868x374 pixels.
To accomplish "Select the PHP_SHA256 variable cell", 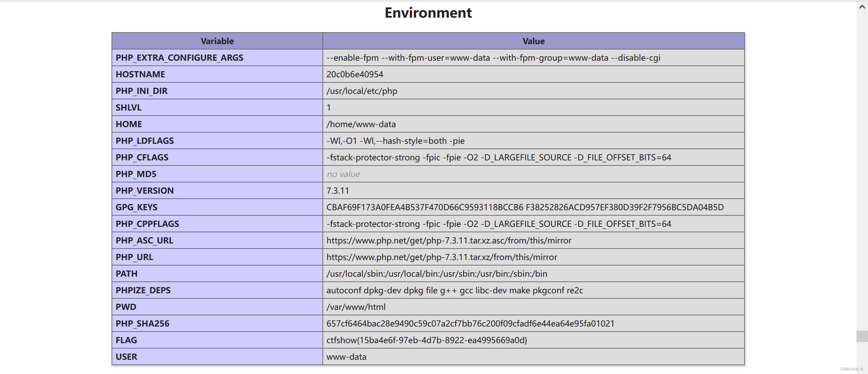I will tap(217, 323).
